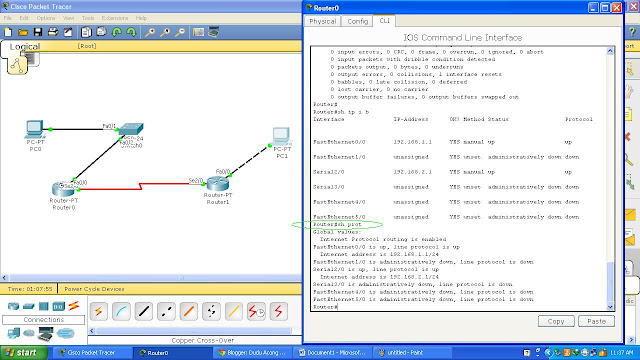Choose Custom Made Devices category

[x=46, y=333]
